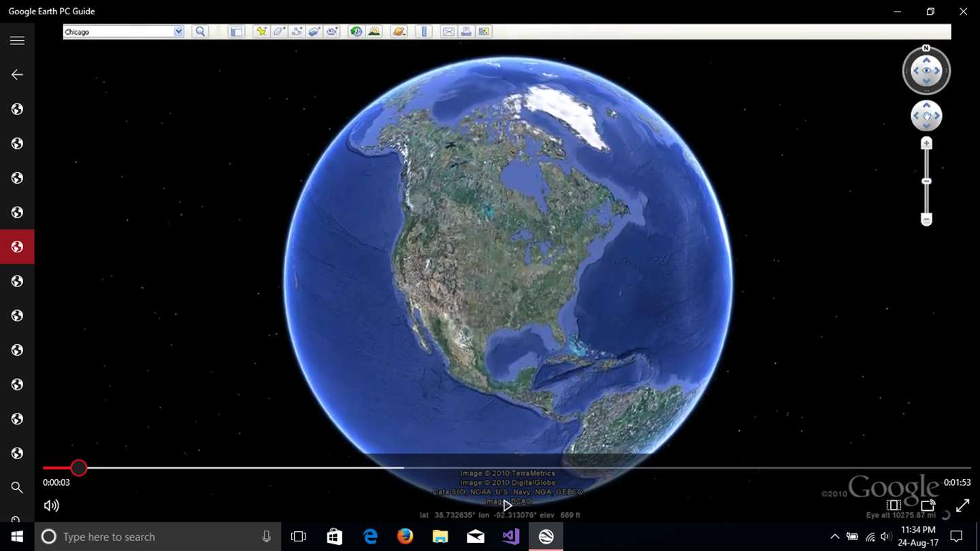Show historical imagery clock icon
This screenshot has height=551, width=980.
click(x=356, y=31)
